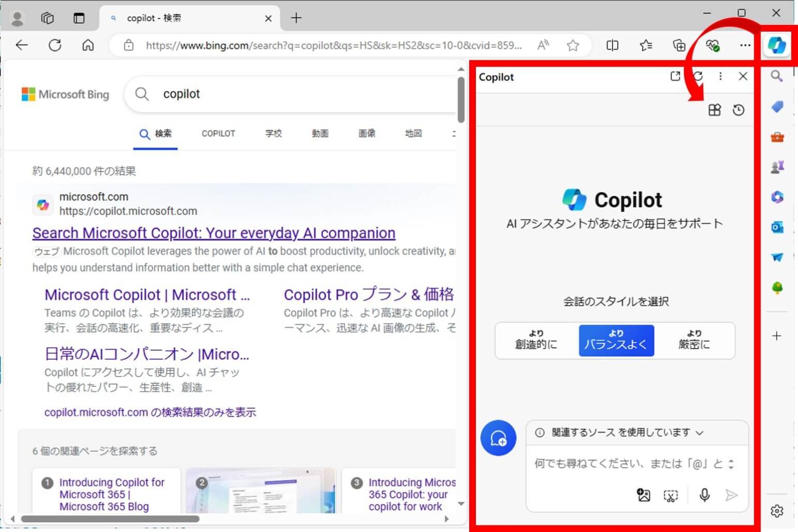This screenshot has height=532, width=798.
Task: Open sidebar Shopping tag icon
Action: 777,107
